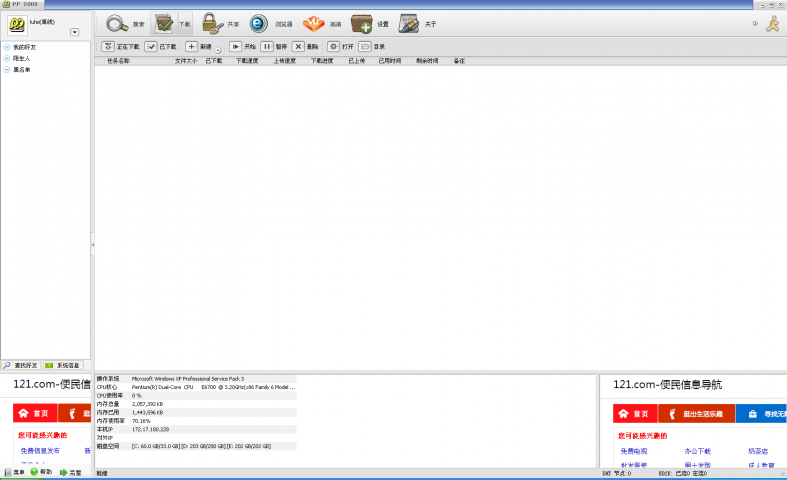The height and width of the screenshot is (480, 787).
Task: Open the small dropdown below 新建 button
Action: [x=218, y=51]
